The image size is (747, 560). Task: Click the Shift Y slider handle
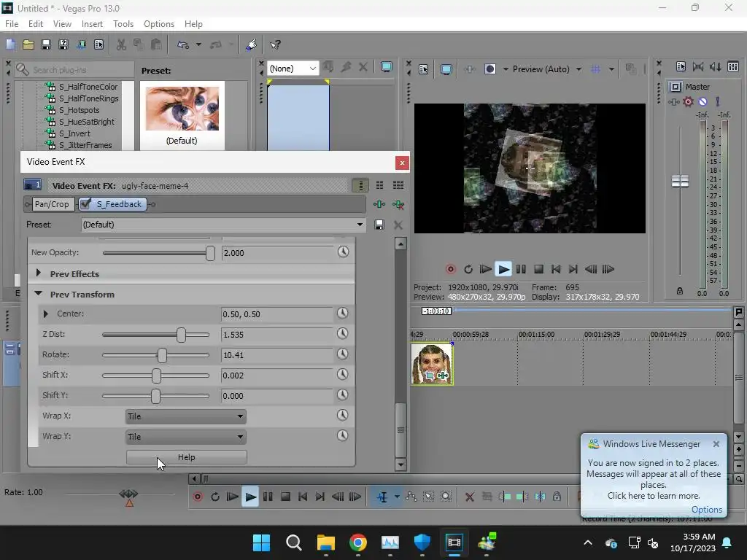[155, 396]
